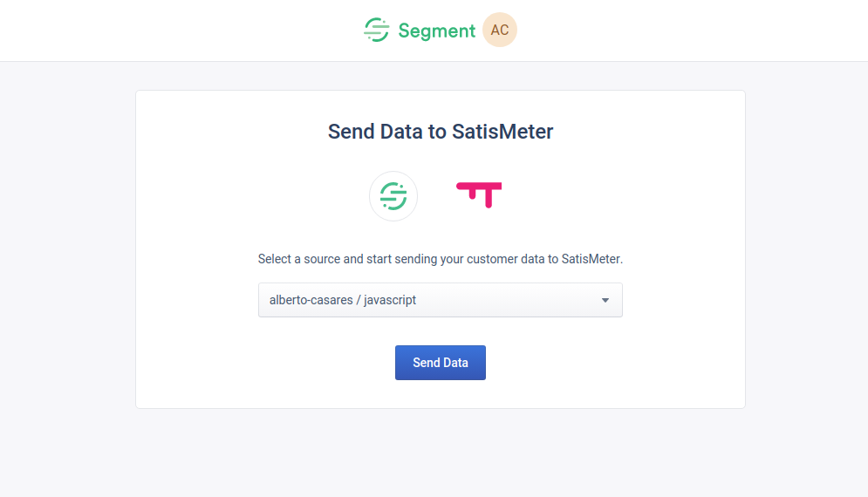Click the Send Data button

point(440,363)
